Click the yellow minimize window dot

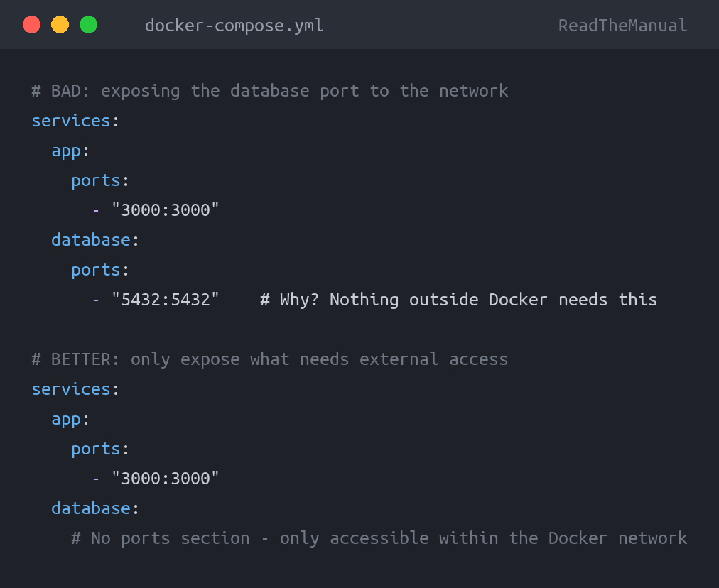point(60,25)
